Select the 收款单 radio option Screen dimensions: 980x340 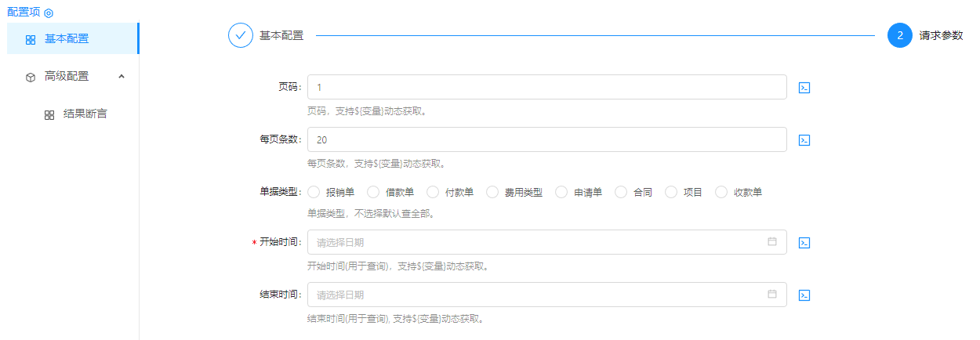[x=722, y=192]
